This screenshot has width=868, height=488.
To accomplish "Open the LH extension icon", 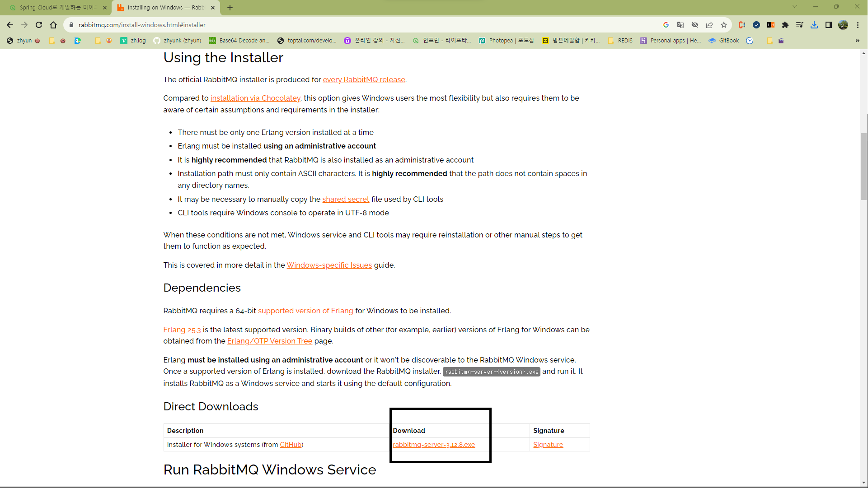I will click(771, 25).
